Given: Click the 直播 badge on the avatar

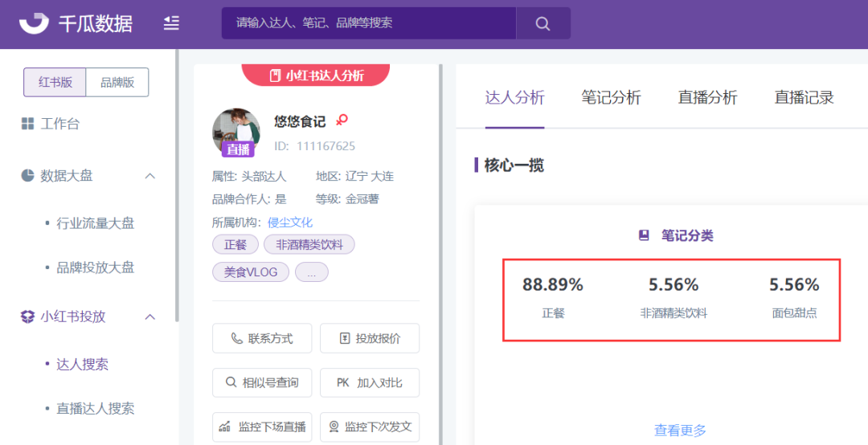Looking at the screenshot, I should coord(238,149).
